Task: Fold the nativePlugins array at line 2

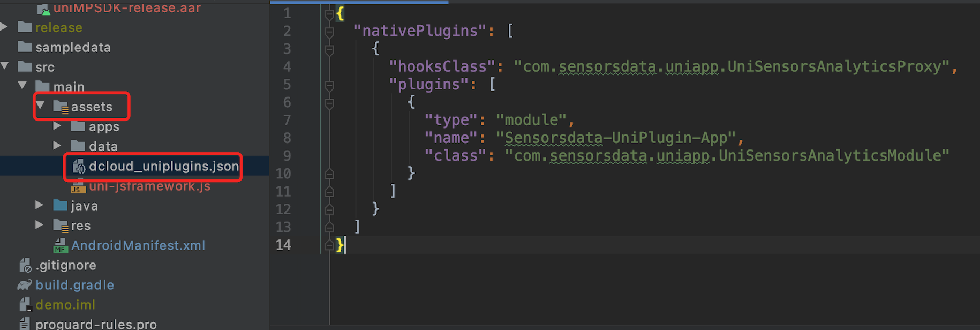Action: coord(329,32)
